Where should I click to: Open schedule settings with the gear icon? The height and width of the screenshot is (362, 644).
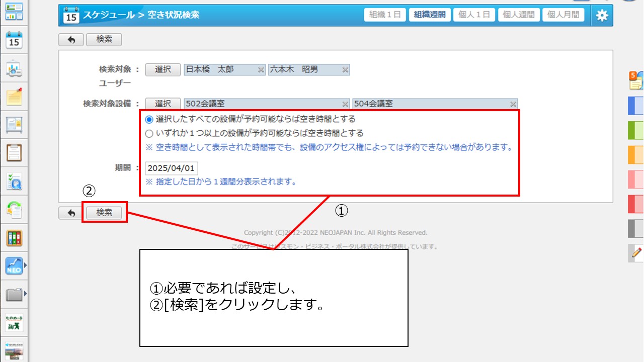(602, 16)
